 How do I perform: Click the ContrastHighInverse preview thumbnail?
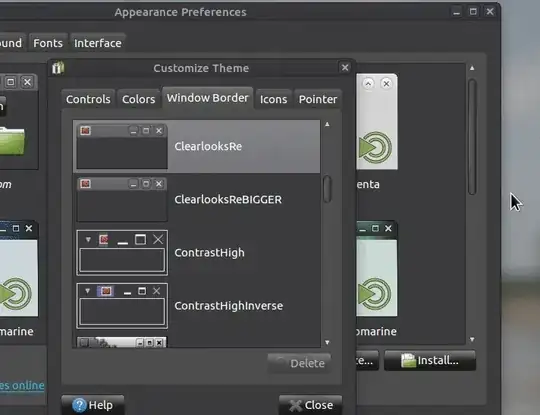coord(122,306)
